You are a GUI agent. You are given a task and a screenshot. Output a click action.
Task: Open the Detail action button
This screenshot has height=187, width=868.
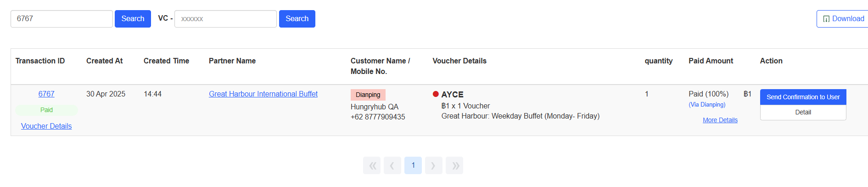803,112
